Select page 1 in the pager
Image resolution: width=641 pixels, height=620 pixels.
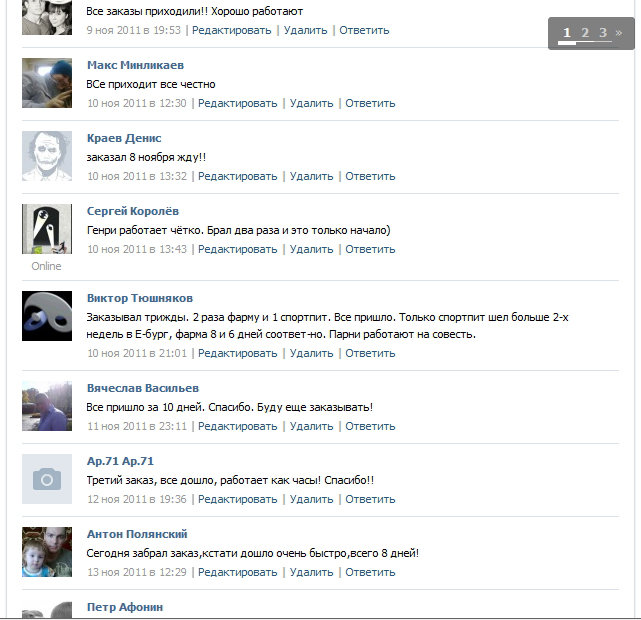click(567, 32)
